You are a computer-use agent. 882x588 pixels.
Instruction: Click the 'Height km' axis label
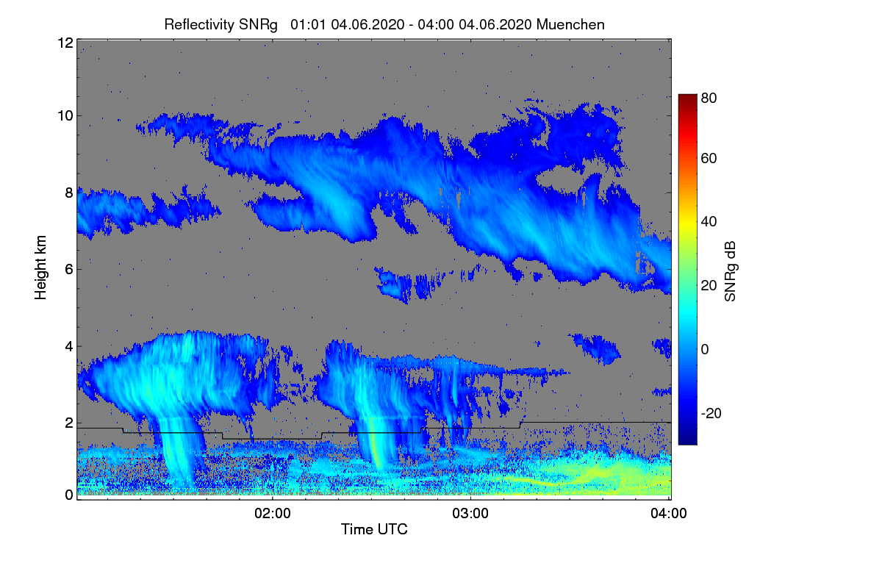(41, 268)
